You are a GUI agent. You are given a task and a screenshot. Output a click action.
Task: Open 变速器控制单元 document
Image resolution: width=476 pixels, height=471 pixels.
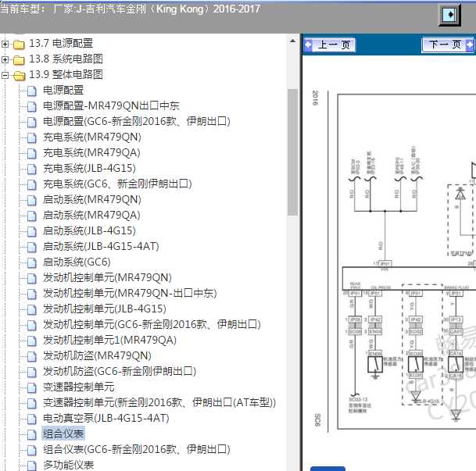pos(78,387)
